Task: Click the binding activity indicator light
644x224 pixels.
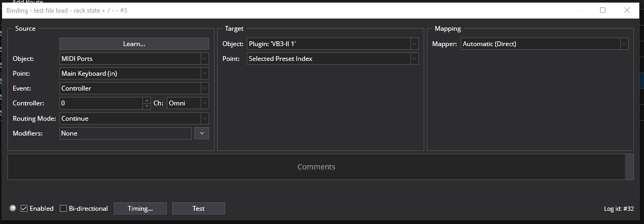Action: (13, 209)
